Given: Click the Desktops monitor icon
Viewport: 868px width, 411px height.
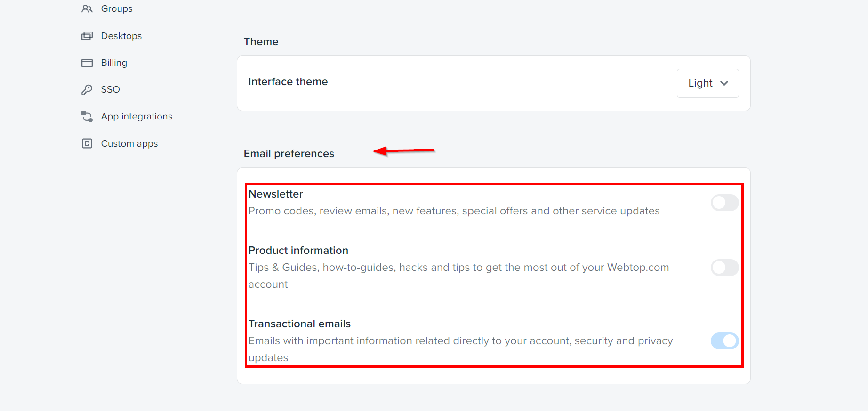Looking at the screenshot, I should pos(87,35).
